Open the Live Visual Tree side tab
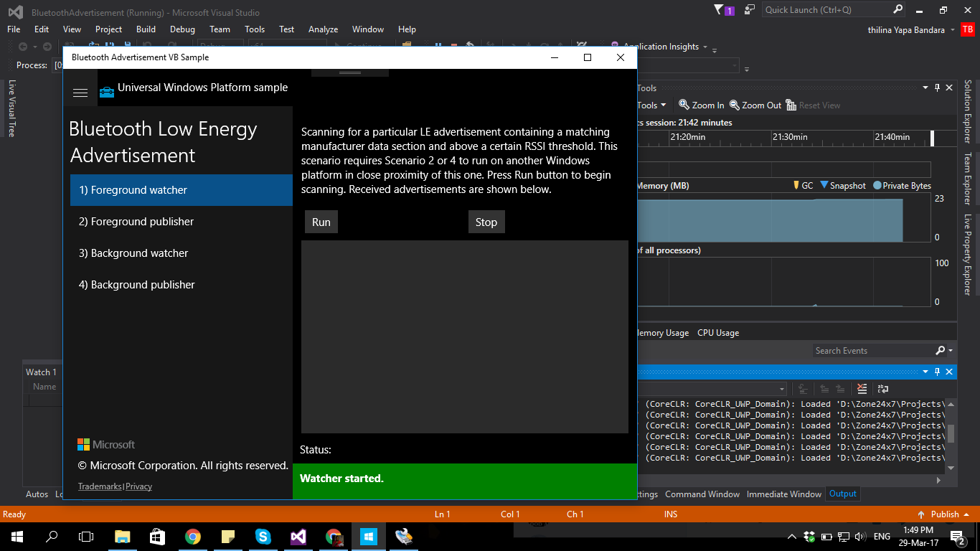Screen dimensions: 980x551 coord(11,108)
